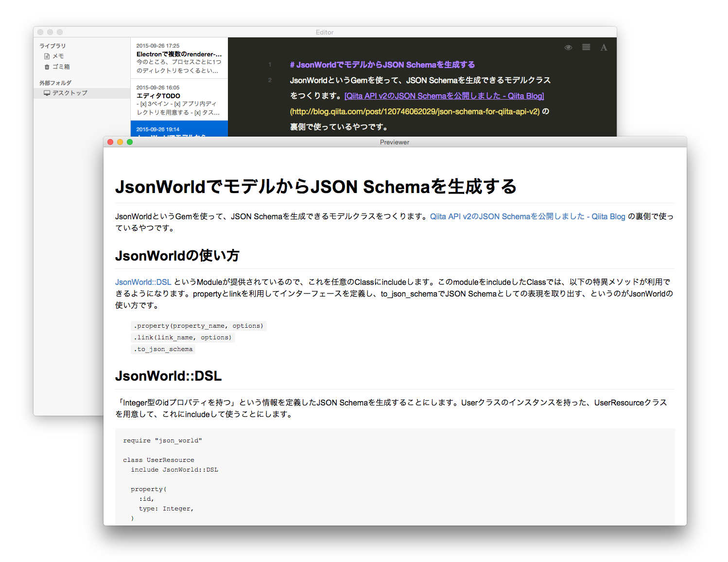Click the purple markdown heading line in Editor
Image resolution: width=728 pixels, height=562 pixels.
(x=382, y=65)
